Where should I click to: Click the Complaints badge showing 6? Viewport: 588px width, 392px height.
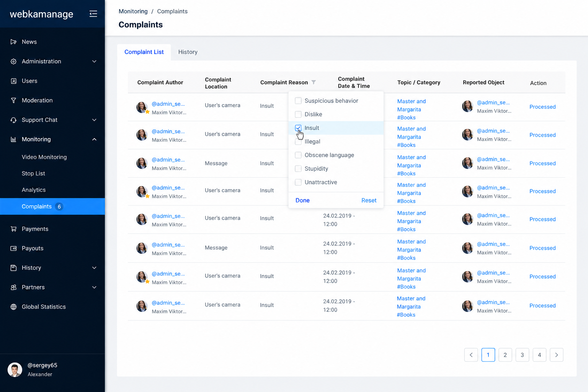click(59, 206)
